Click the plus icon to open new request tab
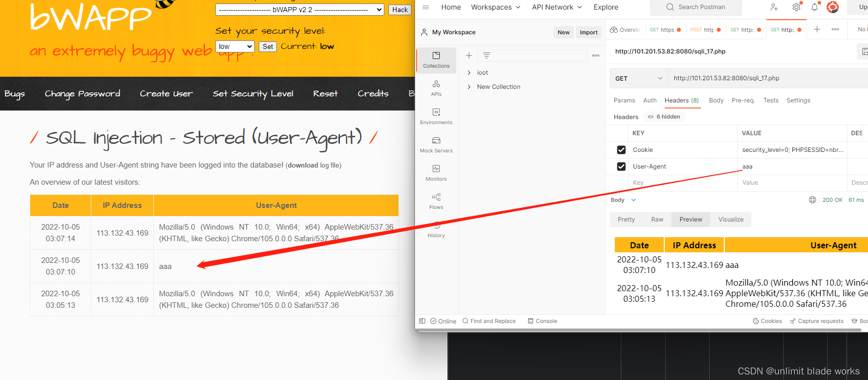This screenshot has width=868, height=380. pos(817,29)
